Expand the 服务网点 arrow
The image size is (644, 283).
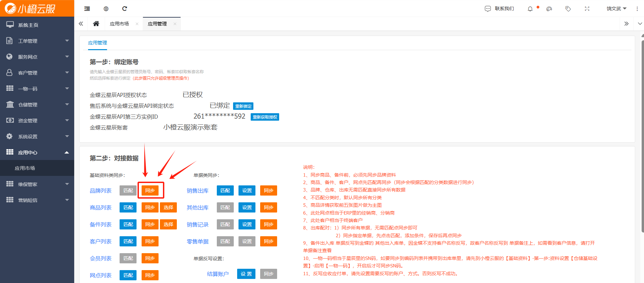tap(67, 57)
